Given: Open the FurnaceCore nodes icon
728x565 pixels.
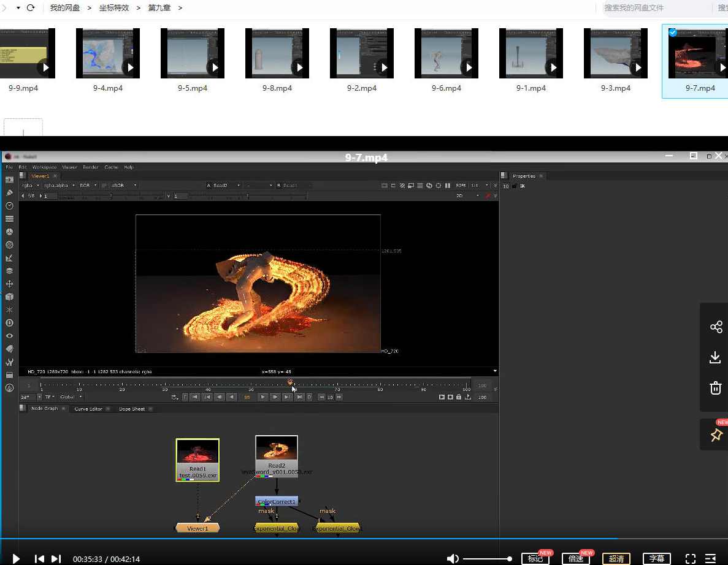Looking at the screenshot, I should point(9,388).
